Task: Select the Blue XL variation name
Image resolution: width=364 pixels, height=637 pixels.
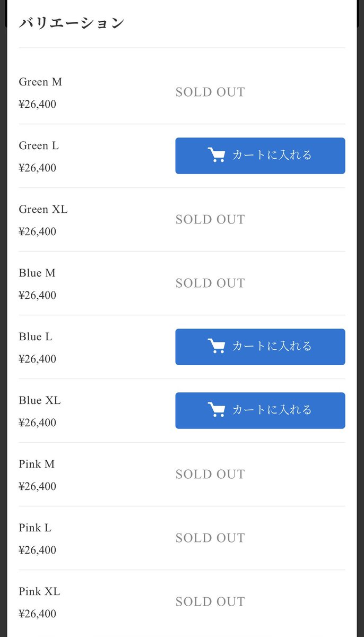Action: click(40, 400)
